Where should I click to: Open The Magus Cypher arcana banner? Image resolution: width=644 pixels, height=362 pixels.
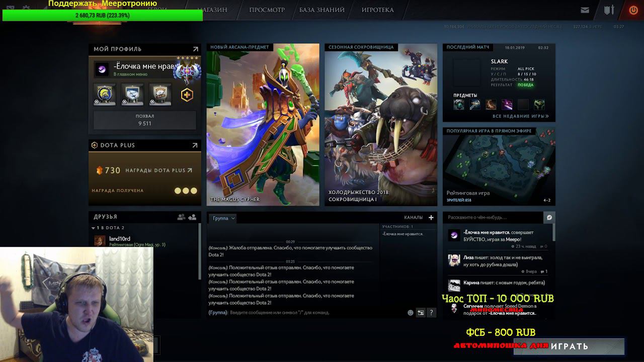tap(263, 125)
